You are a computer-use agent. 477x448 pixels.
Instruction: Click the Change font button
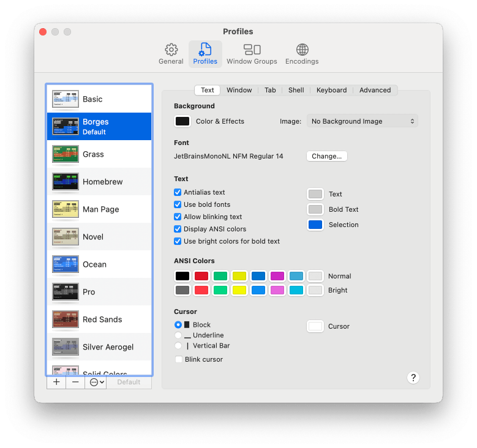[326, 156]
